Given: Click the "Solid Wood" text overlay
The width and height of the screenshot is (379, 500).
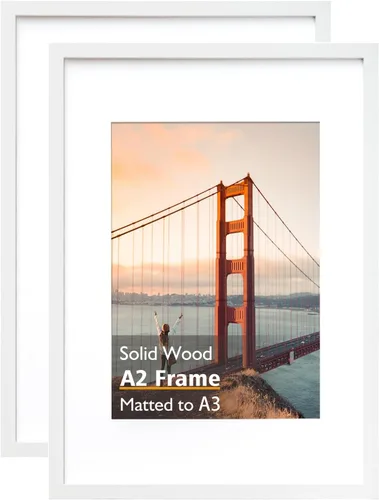Looking at the screenshot, I should tap(166, 353).
